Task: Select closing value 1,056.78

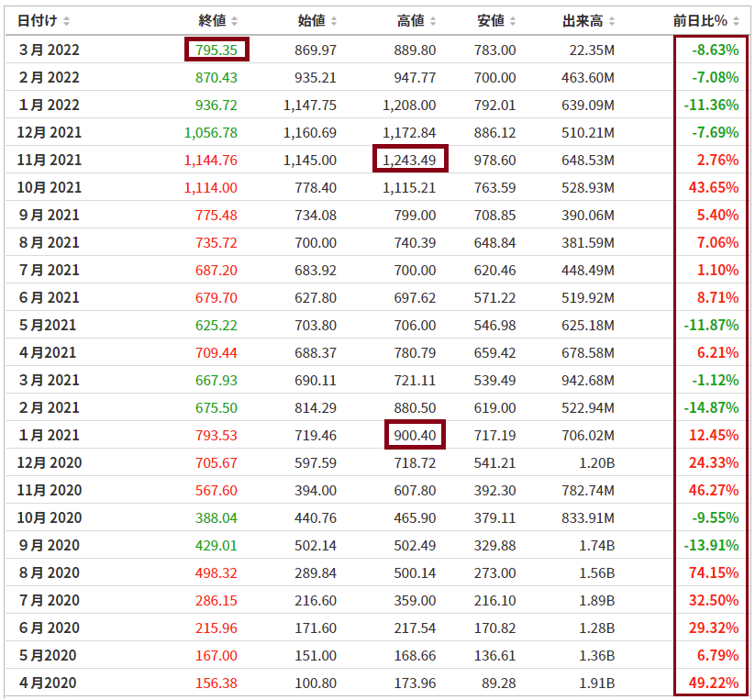Action: pyautogui.click(x=211, y=132)
